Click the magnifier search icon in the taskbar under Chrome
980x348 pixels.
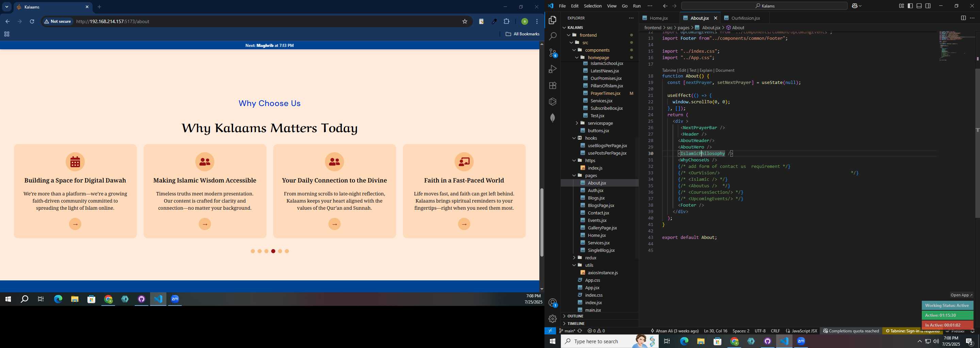(24, 299)
